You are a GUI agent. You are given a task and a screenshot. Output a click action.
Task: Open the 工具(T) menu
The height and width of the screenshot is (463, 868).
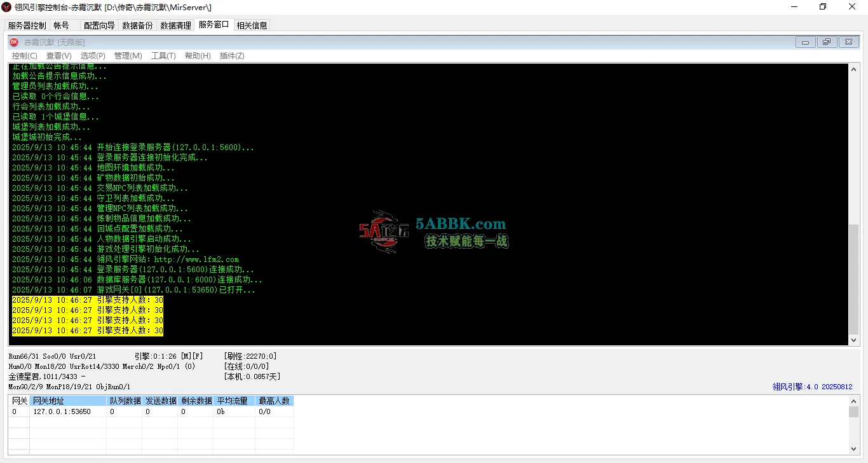pos(163,56)
